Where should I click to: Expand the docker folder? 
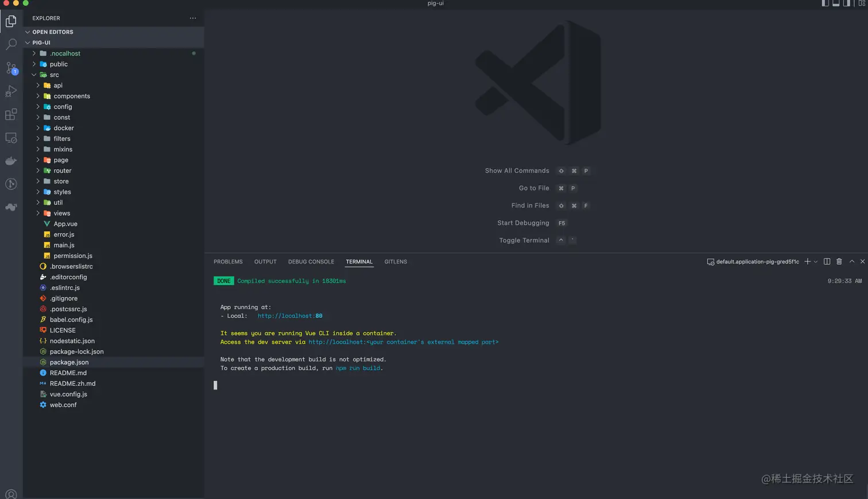114,128
